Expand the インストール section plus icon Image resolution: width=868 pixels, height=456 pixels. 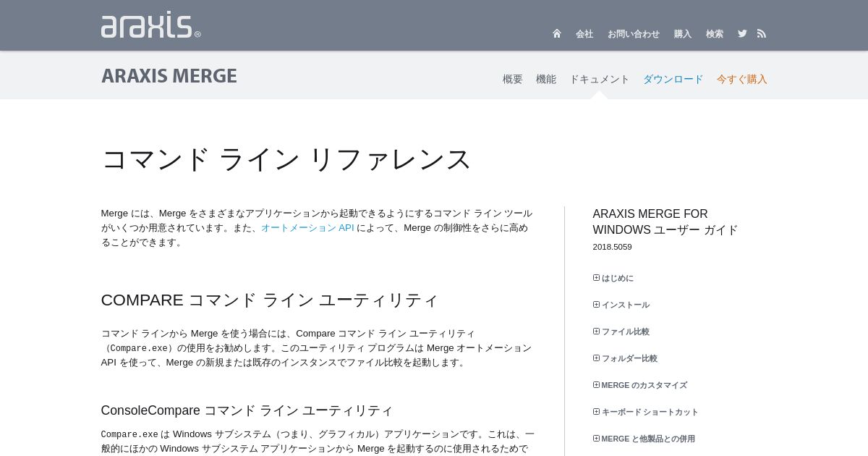click(596, 304)
